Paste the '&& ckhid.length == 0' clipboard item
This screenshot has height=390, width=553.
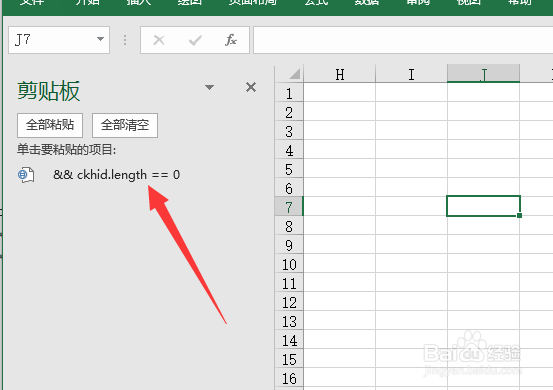[116, 175]
